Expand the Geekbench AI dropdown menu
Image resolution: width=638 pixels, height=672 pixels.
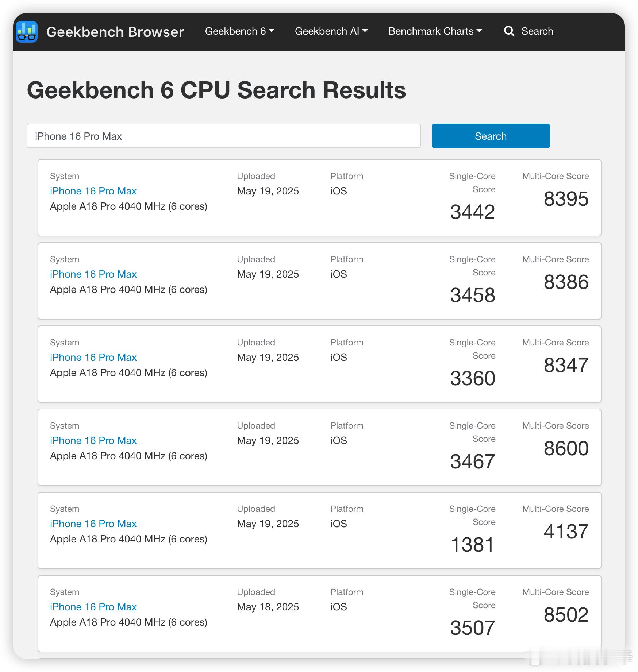(331, 31)
